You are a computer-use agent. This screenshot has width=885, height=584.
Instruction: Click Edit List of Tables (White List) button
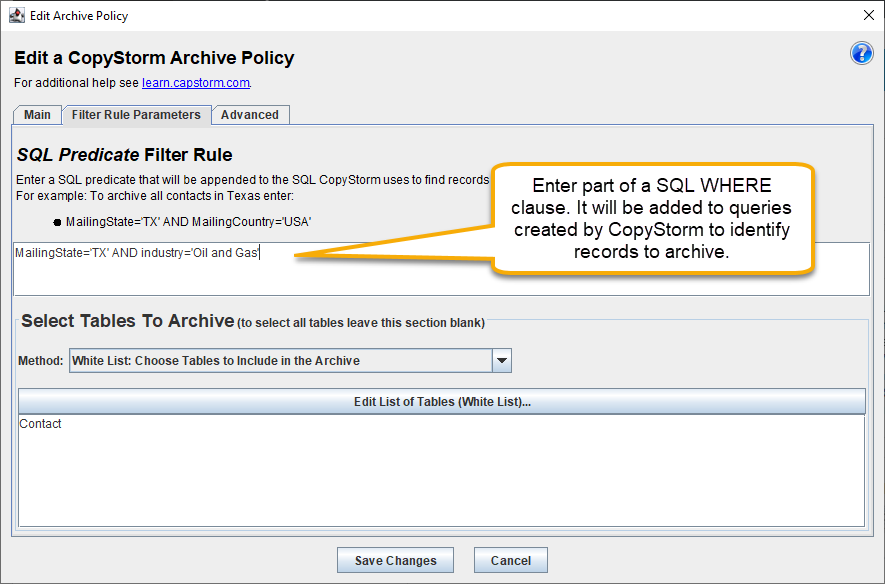click(x=442, y=402)
